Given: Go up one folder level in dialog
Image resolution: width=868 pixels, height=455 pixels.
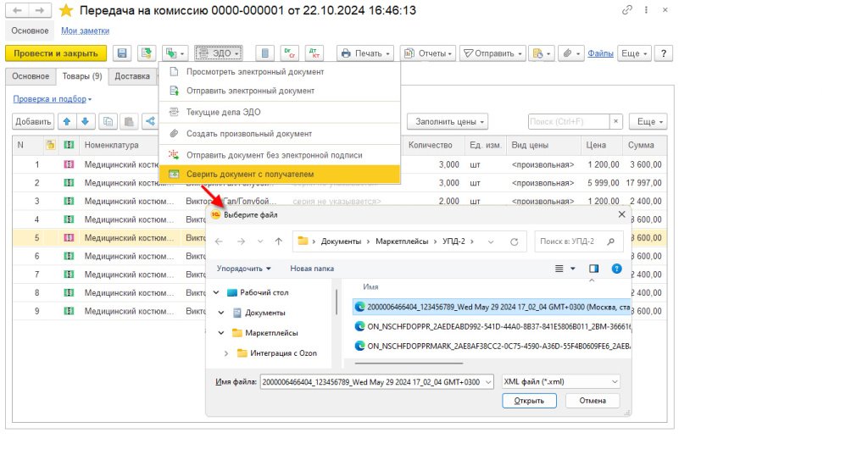Looking at the screenshot, I should click(279, 242).
